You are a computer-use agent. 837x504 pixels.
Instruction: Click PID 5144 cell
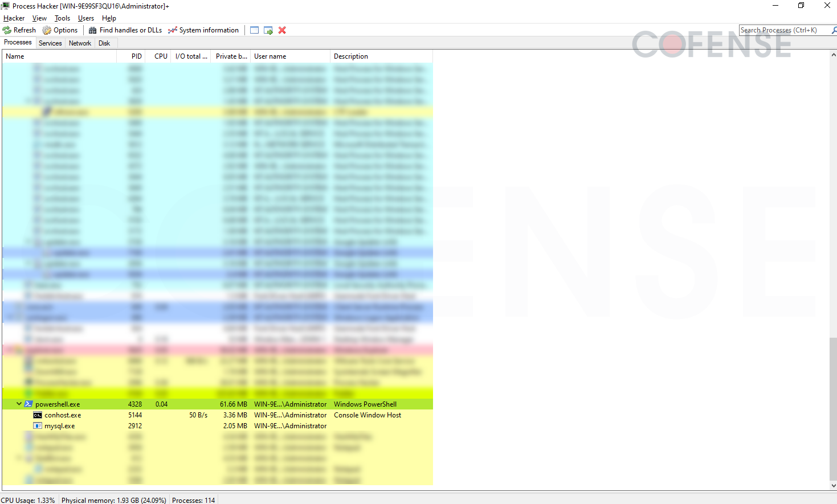click(x=135, y=415)
